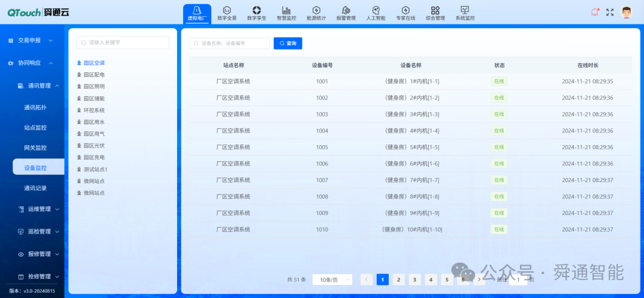Expand the 交易申报 sidebar menu

32,41
